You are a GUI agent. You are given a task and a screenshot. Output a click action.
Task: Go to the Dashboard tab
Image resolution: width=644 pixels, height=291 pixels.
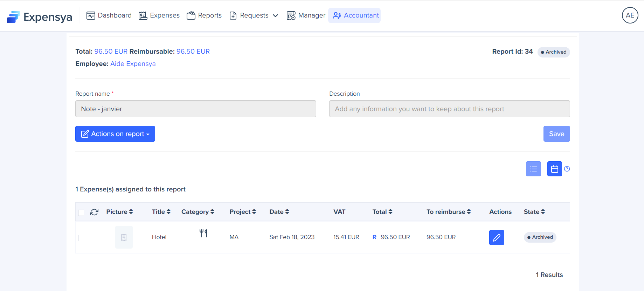point(109,15)
